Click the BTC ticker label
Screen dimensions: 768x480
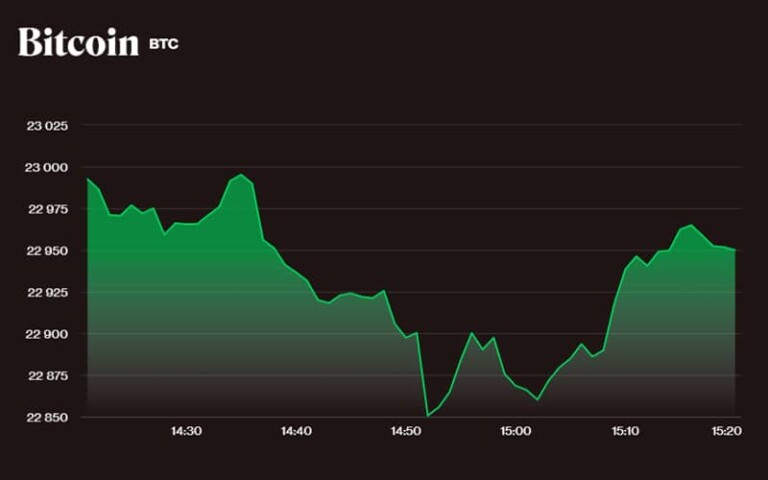164,45
